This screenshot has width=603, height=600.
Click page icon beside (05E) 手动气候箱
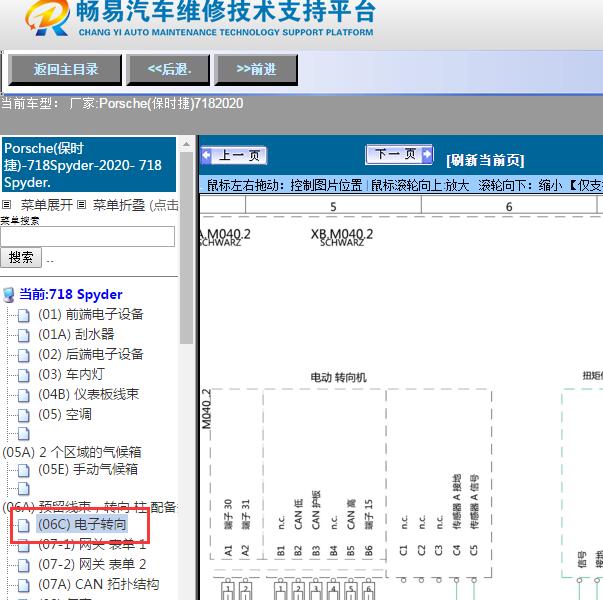pyautogui.click(x=23, y=470)
